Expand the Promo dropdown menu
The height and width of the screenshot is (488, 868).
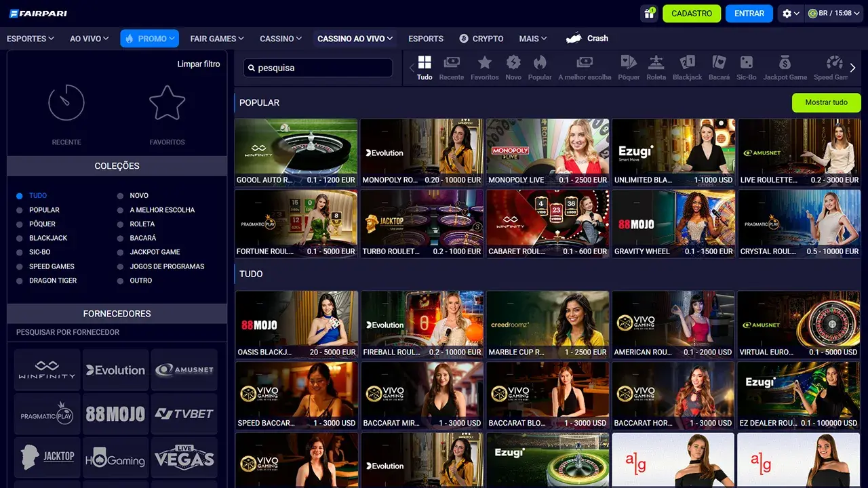click(x=150, y=39)
